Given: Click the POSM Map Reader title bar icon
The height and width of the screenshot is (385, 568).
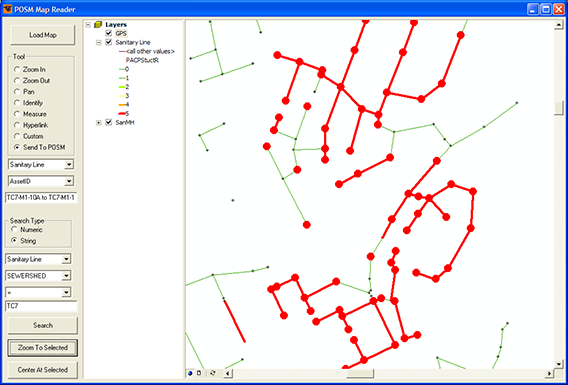Looking at the screenshot, I should [x=8, y=9].
